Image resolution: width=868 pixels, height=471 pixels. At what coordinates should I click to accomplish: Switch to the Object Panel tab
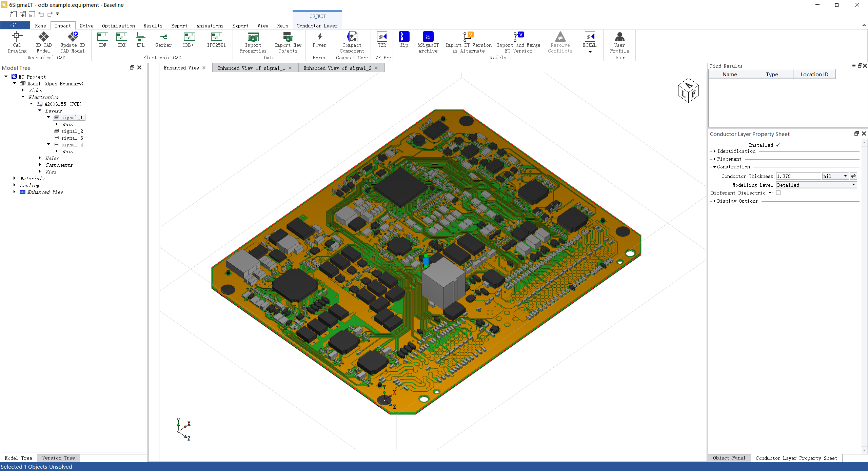coord(729,458)
